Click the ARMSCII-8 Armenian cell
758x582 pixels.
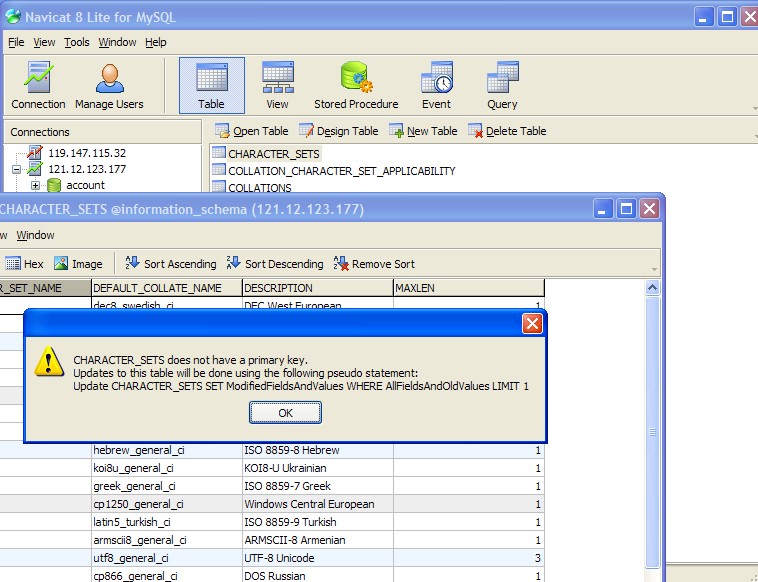pyautogui.click(x=318, y=540)
